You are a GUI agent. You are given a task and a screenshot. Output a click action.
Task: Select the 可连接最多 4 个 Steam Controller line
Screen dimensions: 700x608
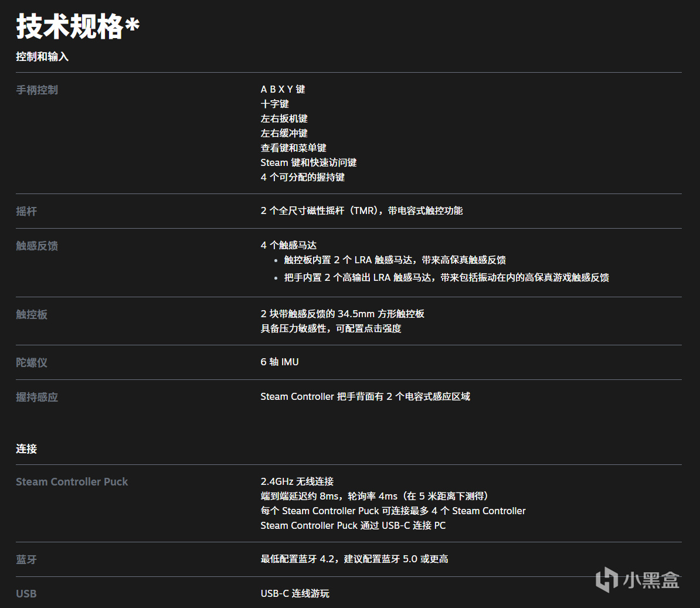coord(393,511)
